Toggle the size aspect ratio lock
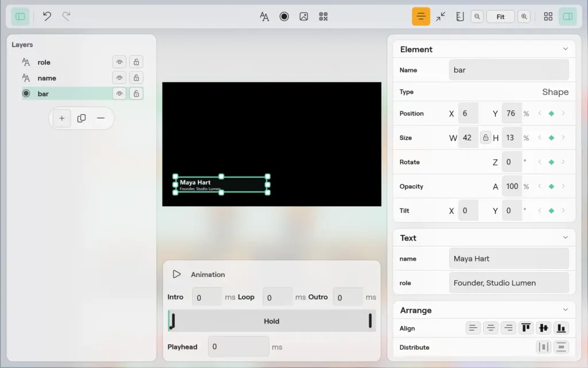Viewport: 588px width, 368px height. (485, 138)
